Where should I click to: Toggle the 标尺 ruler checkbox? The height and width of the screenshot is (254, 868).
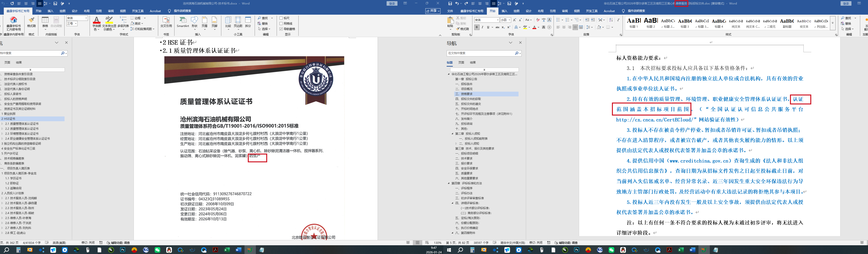tap(281, 18)
